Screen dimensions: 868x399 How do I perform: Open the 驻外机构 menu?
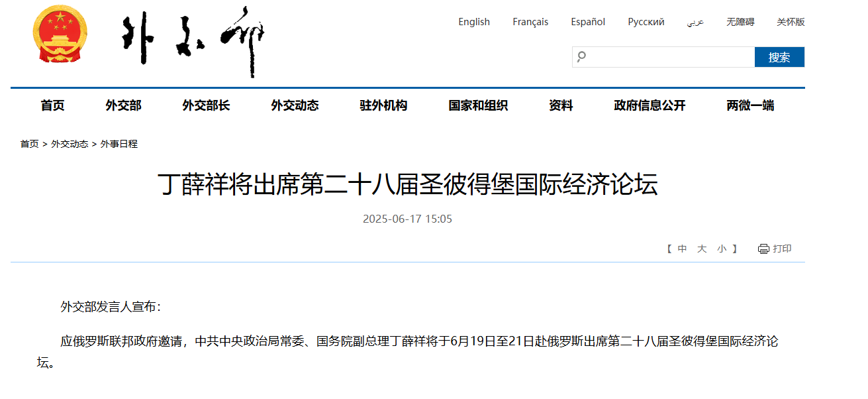coord(383,105)
